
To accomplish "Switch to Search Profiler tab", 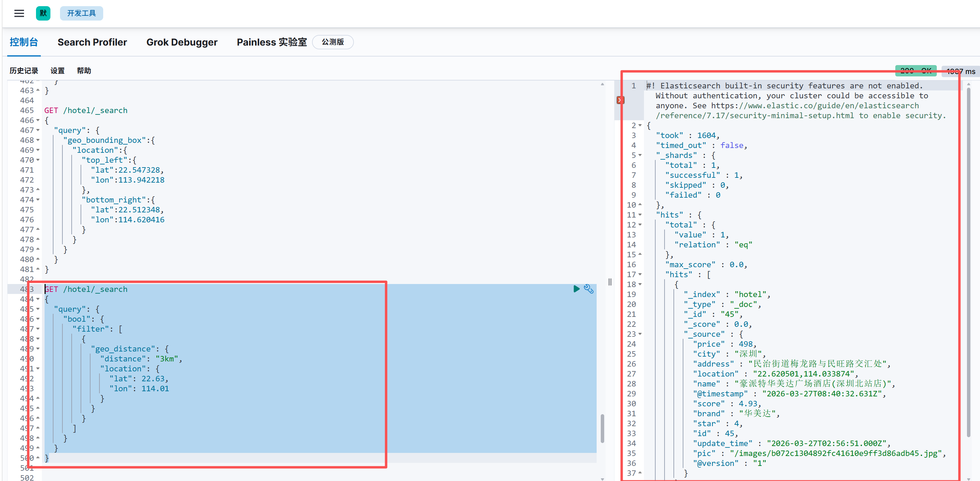I will click(x=92, y=42).
